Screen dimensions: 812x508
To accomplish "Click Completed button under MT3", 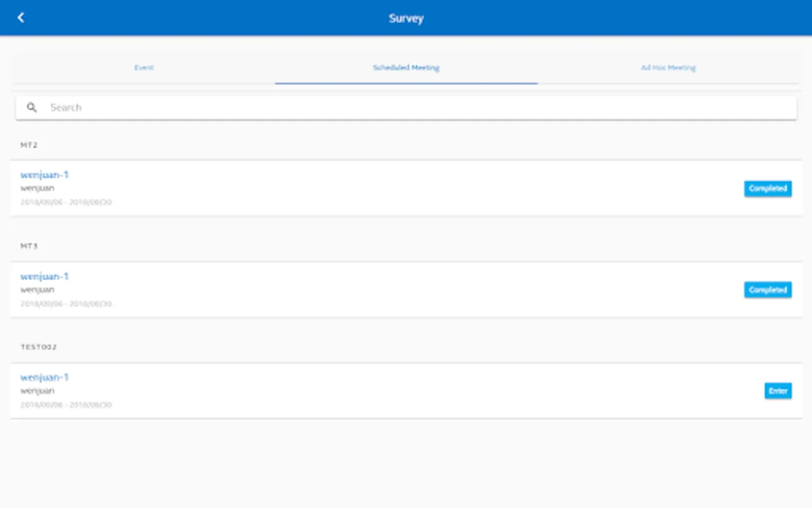I will pos(767,290).
